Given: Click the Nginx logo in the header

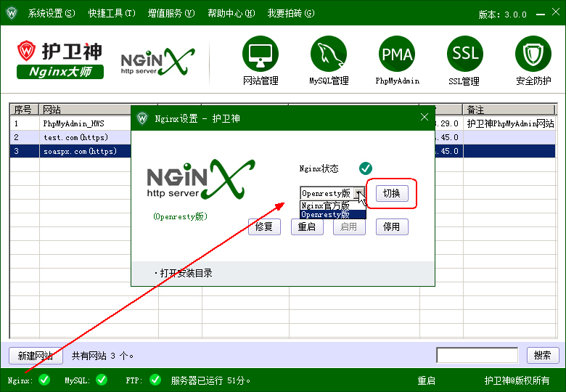Looking at the screenshot, I should [157, 62].
